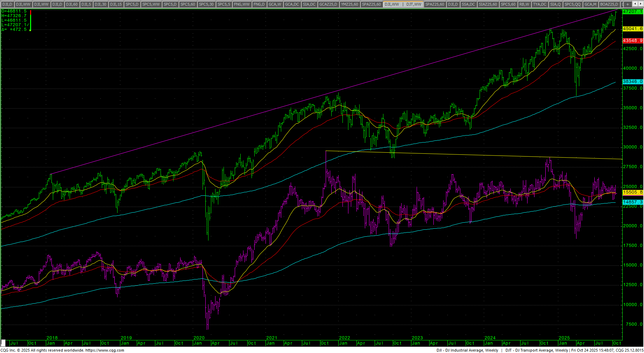Viewport: 644px width, 353px height.
Task: Click the green 47207.1 last price label
Action: 633,12
